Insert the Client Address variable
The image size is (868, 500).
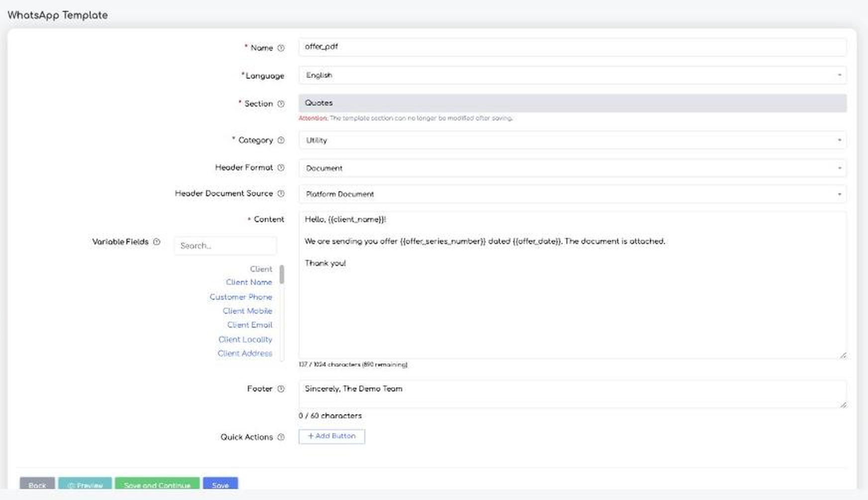[245, 353]
